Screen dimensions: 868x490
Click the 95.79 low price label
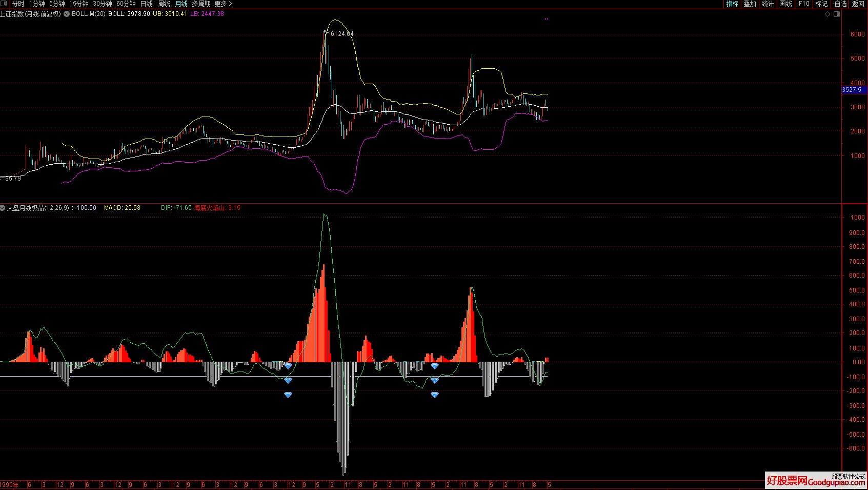click(x=13, y=179)
